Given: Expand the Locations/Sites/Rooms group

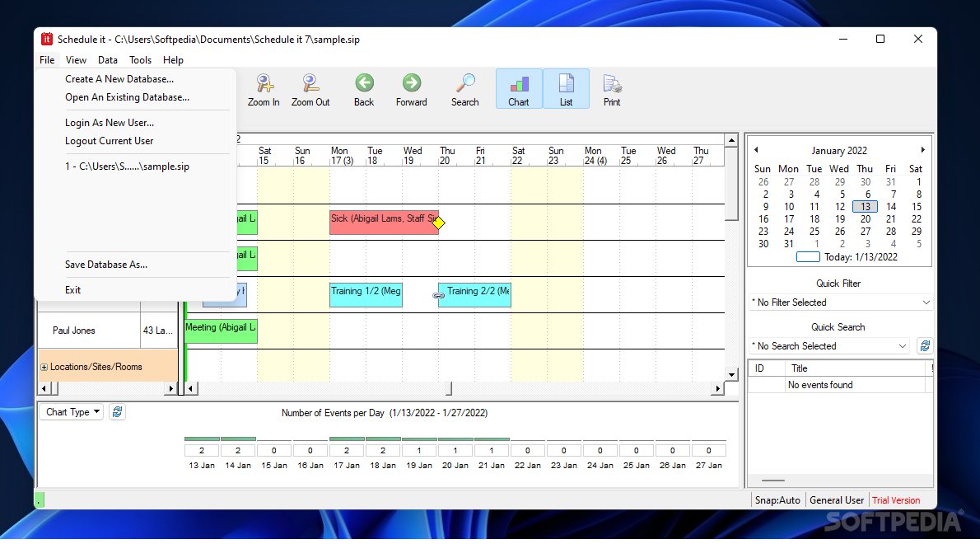Looking at the screenshot, I should [44, 367].
